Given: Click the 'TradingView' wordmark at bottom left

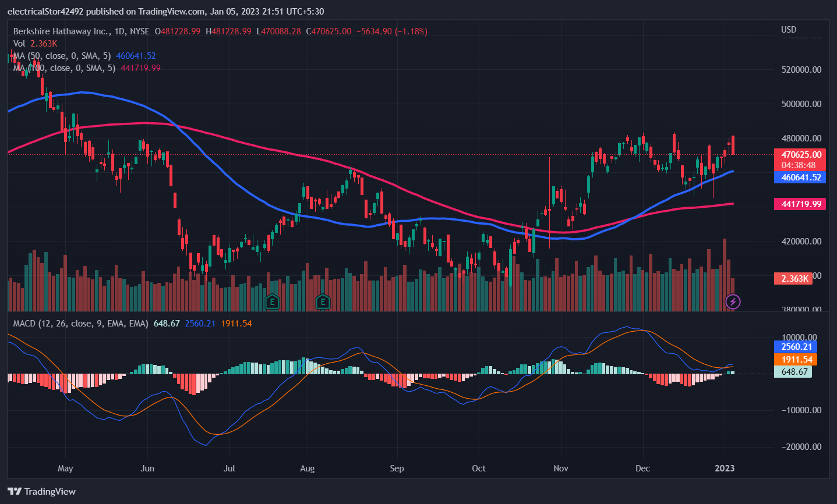Looking at the screenshot, I should 50,491.
